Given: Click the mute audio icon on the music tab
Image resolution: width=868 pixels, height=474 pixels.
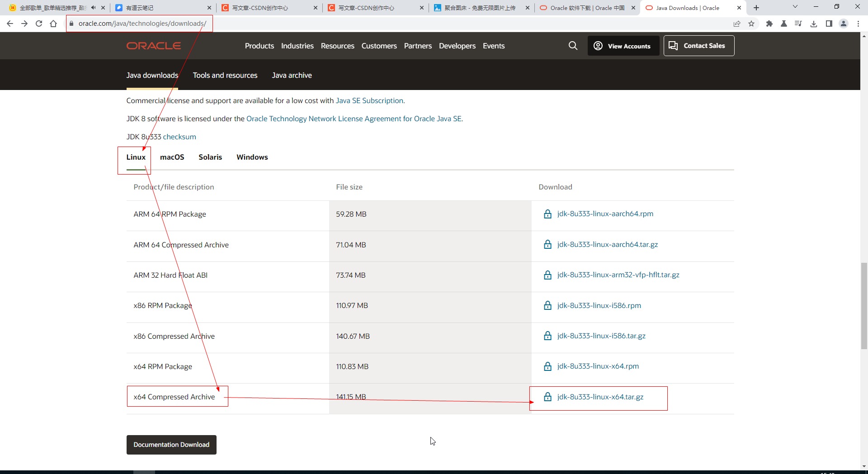Looking at the screenshot, I should (x=93, y=8).
